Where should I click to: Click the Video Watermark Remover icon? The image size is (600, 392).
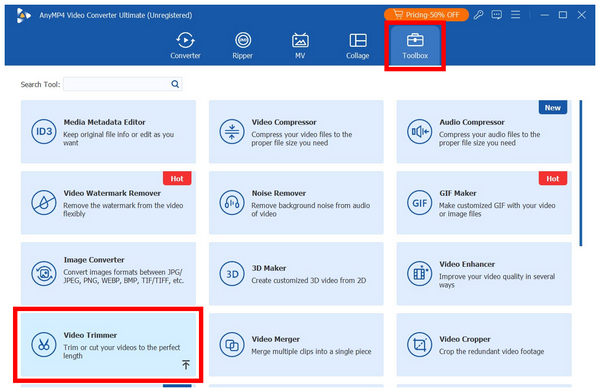pos(44,203)
